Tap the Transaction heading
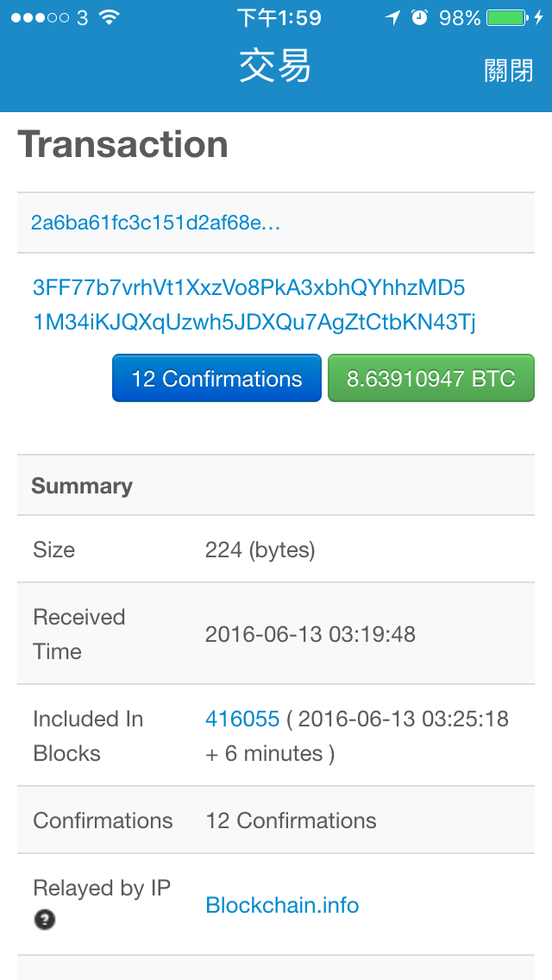The height and width of the screenshot is (980, 552). coord(123,144)
